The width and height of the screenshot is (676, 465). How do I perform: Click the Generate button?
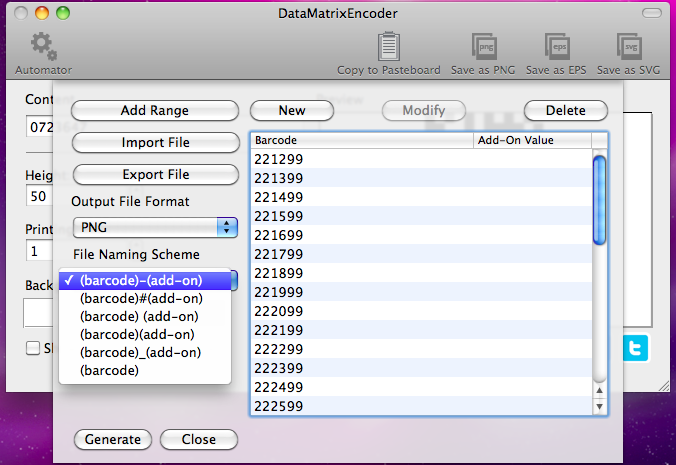(x=113, y=439)
